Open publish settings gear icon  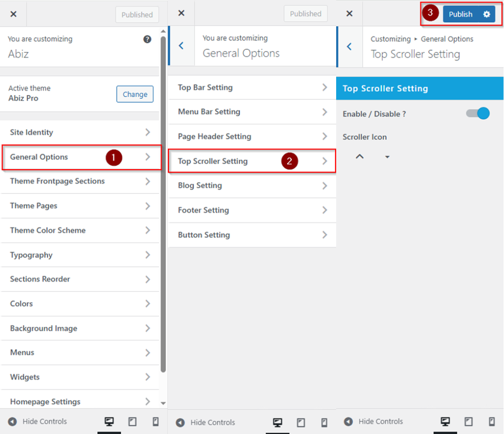[486, 14]
